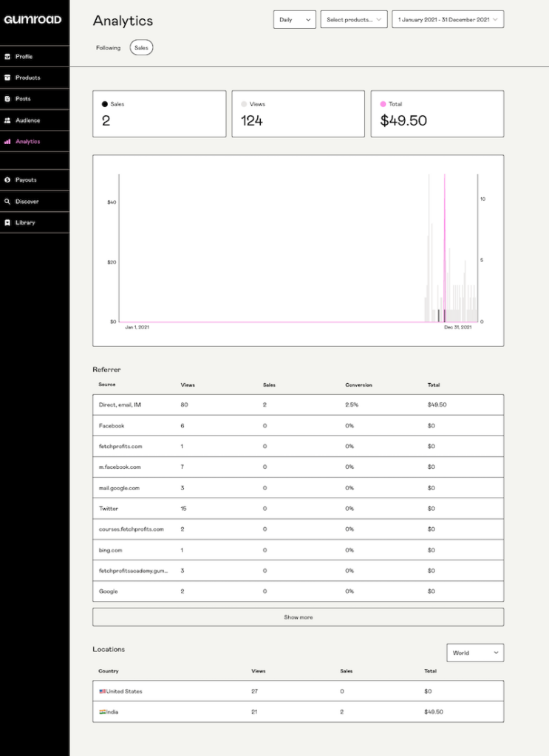Click the Analytics page heading
Image resolution: width=549 pixels, height=756 pixels.
pos(123,21)
